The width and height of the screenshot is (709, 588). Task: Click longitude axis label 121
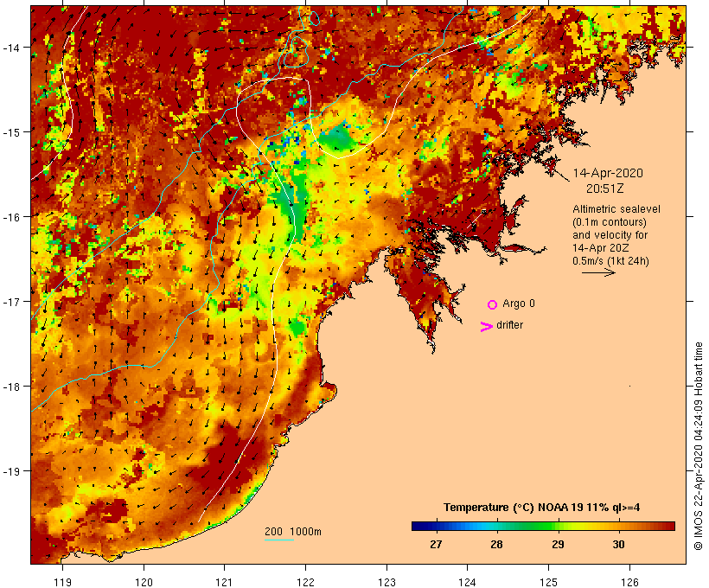coord(224,582)
